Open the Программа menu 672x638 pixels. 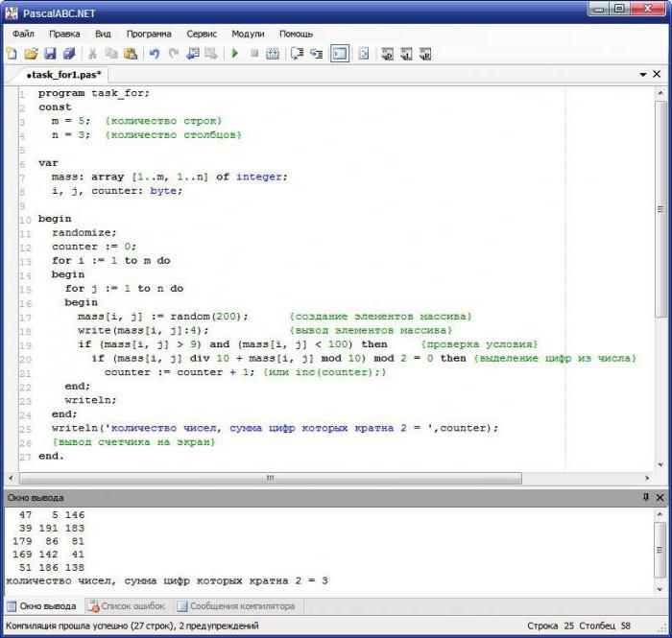(x=149, y=34)
